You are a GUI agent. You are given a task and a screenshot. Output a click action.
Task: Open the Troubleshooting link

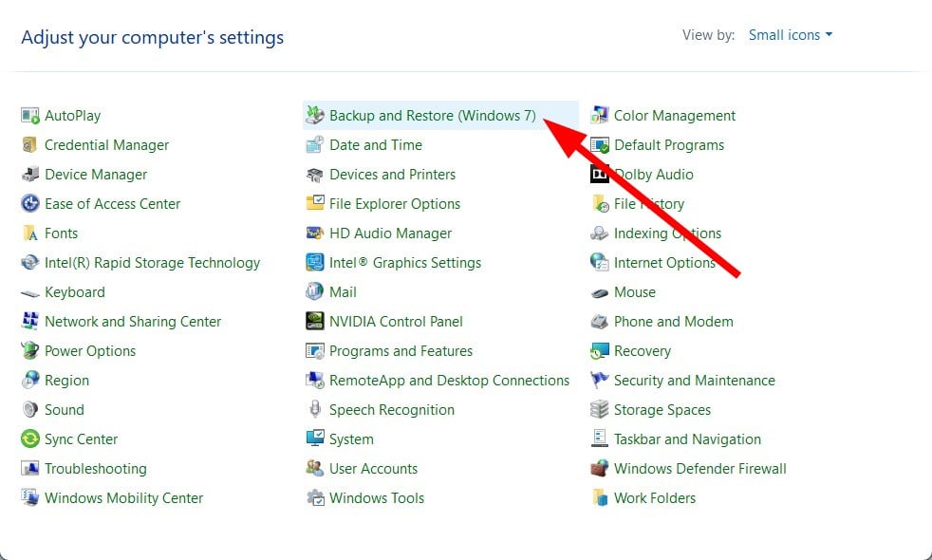[95, 469]
